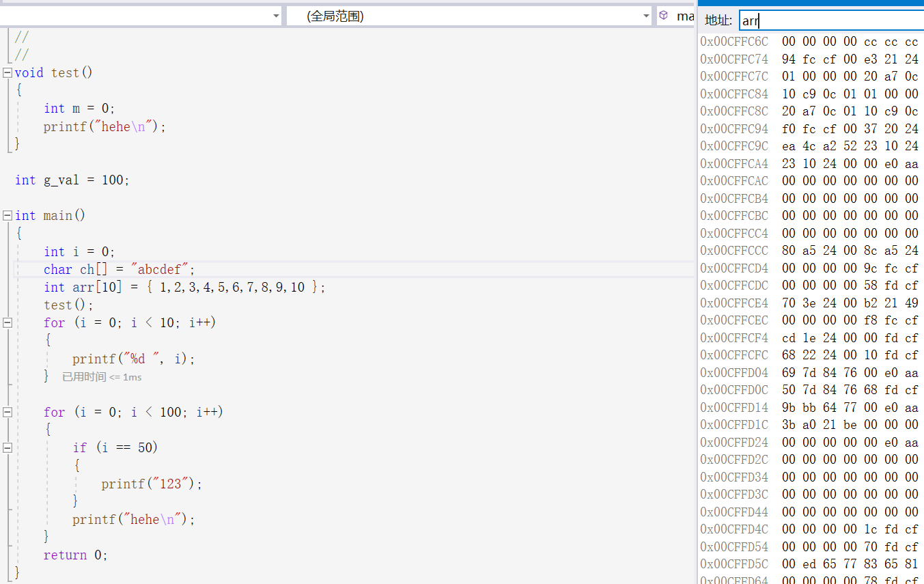The height and width of the screenshot is (584, 924).
Task: Click the line int g_val = 100;
Action: tap(72, 180)
